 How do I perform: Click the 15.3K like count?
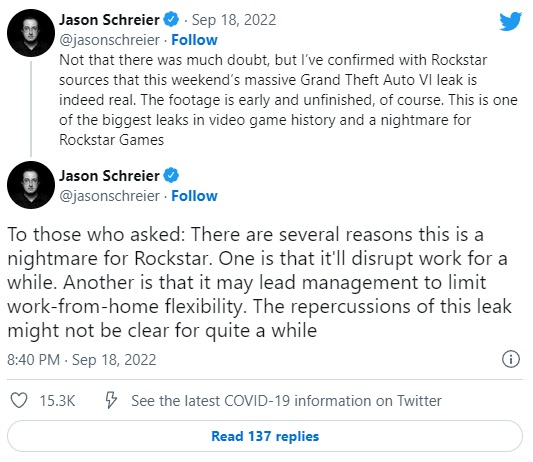pos(57,400)
